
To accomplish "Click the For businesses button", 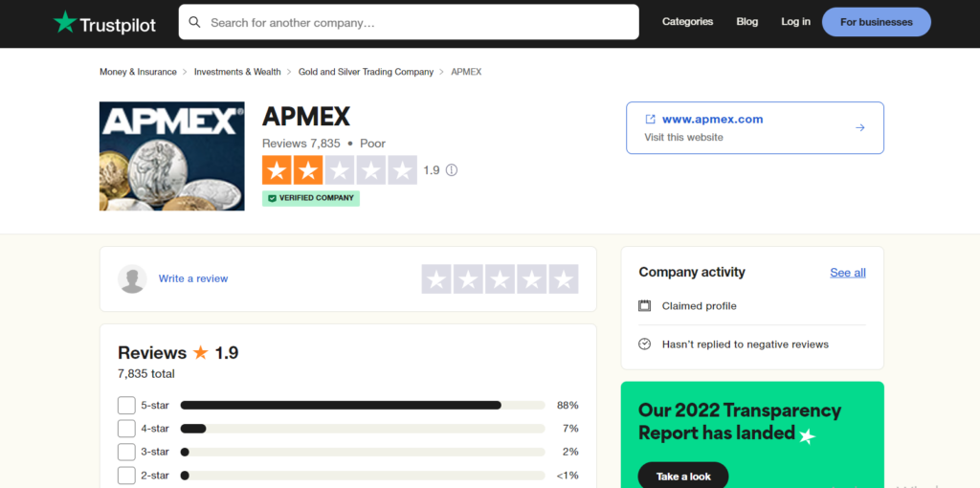I will pos(877,23).
